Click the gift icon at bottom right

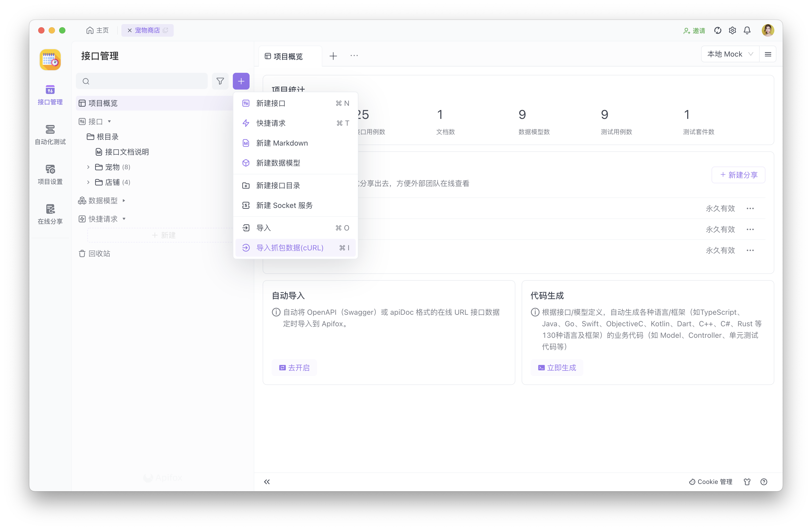pos(747,482)
